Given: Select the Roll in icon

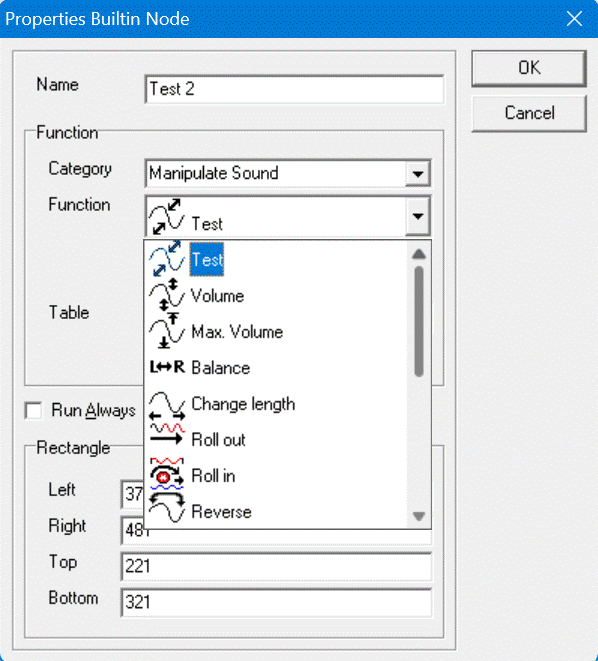Looking at the screenshot, I should [167, 474].
